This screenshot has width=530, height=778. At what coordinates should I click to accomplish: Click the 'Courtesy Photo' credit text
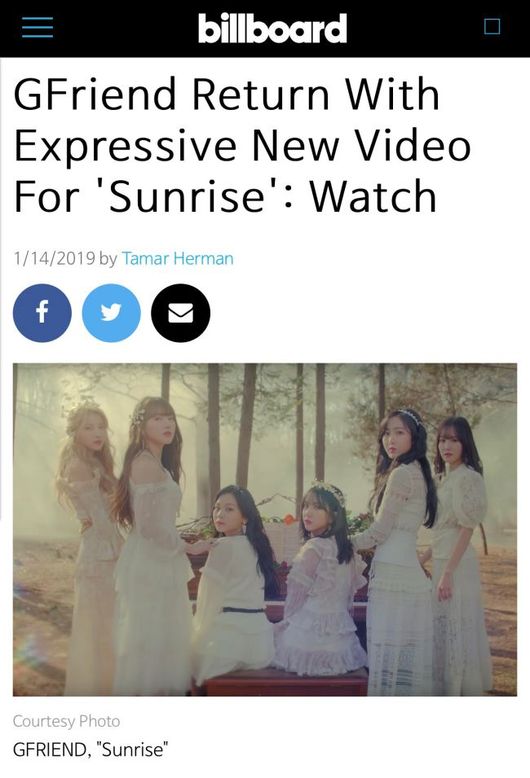point(66,721)
